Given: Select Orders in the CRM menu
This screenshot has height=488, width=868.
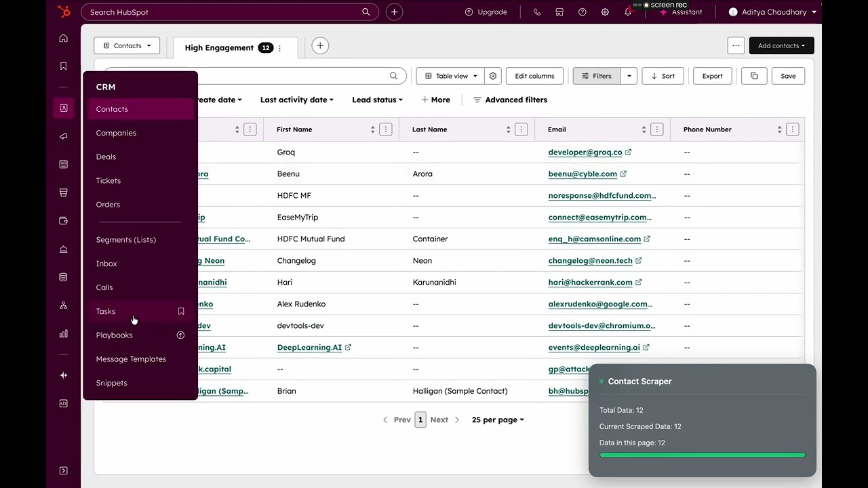Looking at the screenshot, I should pyautogui.click(x=140, y=204).
